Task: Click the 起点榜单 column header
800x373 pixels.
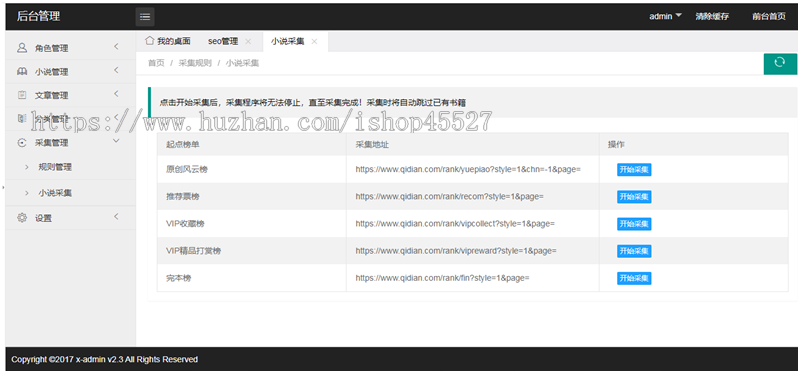Action: tap(252, 144)
